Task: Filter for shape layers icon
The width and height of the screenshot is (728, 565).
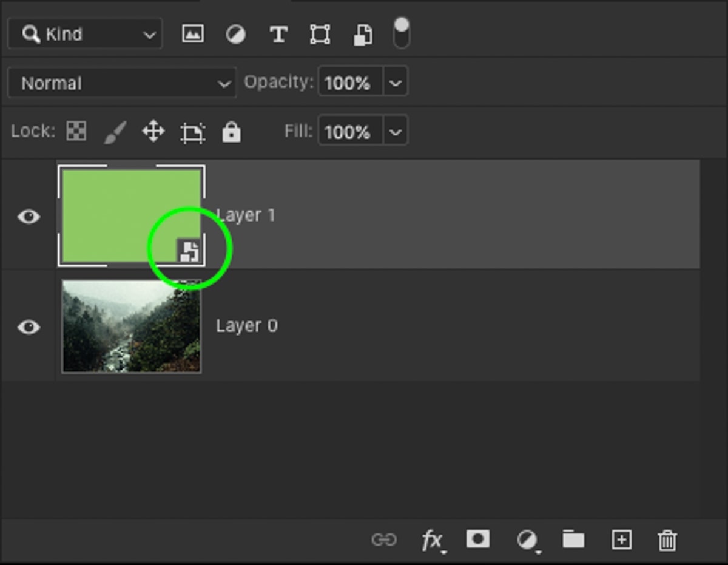Action: pos(320,35)
